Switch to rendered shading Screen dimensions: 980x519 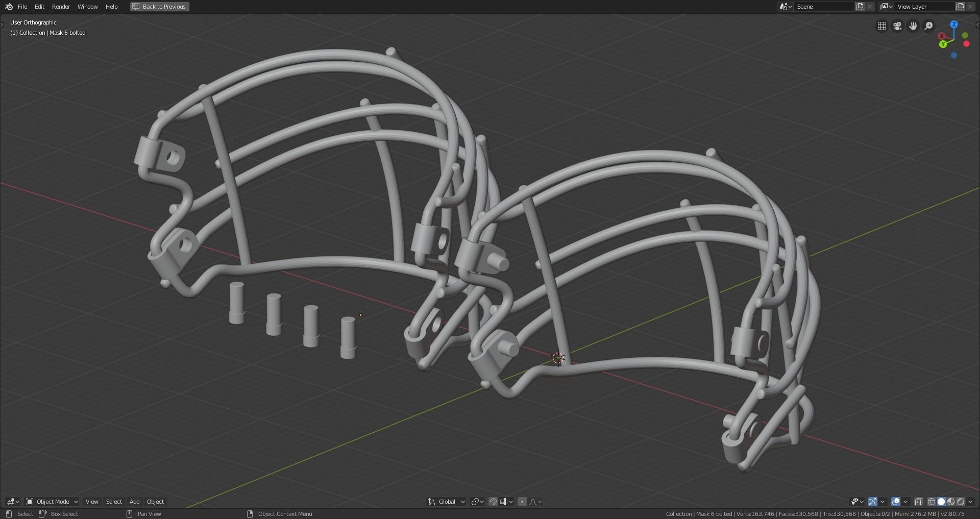(961, 502)
